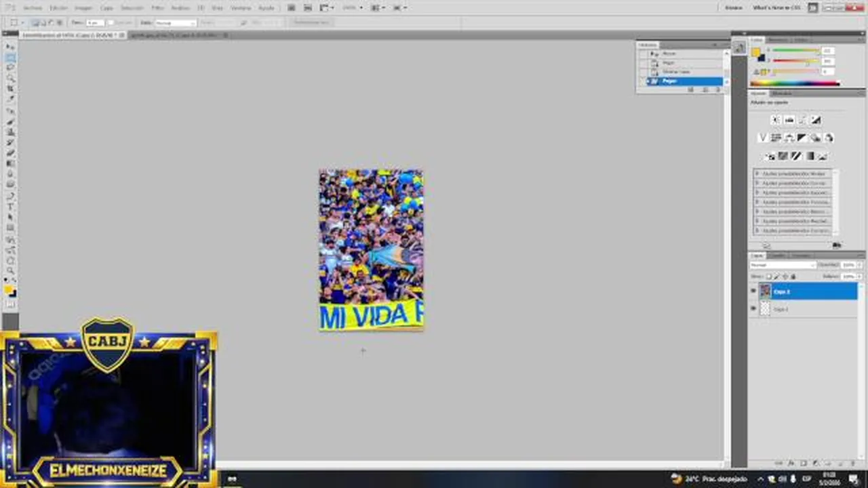Add a Levels adjustment
Screen dimensions: 868x488
tap(789, 120)
